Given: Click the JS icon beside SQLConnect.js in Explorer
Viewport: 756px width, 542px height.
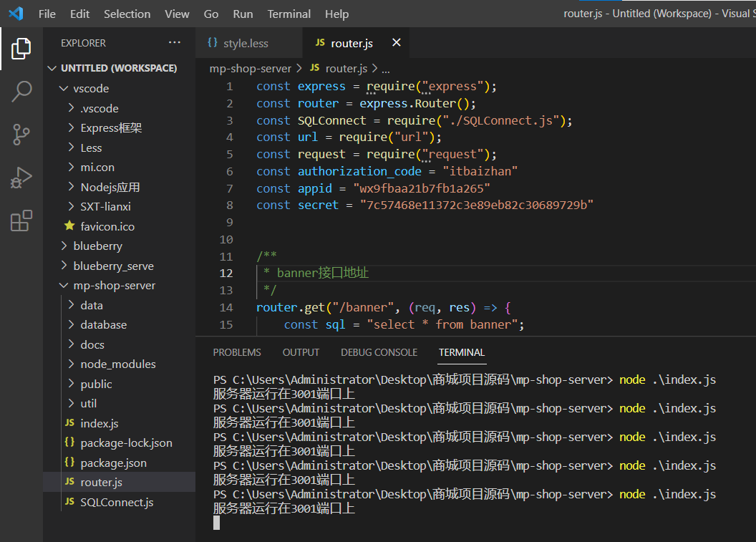Looking at the screenshot, I should [x=70, y=501].
